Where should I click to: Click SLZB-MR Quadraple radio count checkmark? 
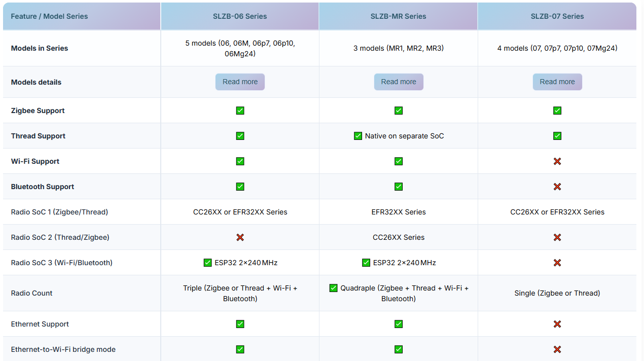[333, 288]
